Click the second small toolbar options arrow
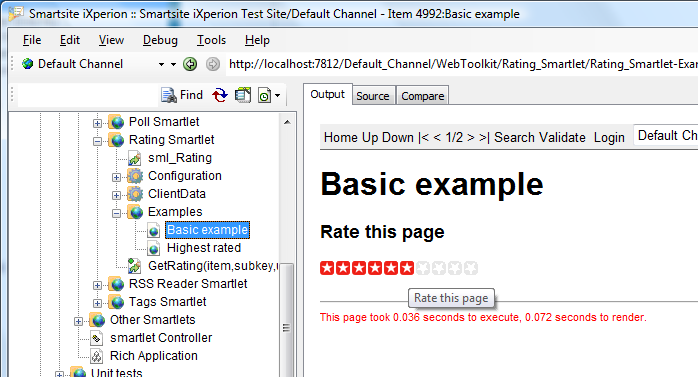This screenshot has width=698, height=377. [173, 65]
